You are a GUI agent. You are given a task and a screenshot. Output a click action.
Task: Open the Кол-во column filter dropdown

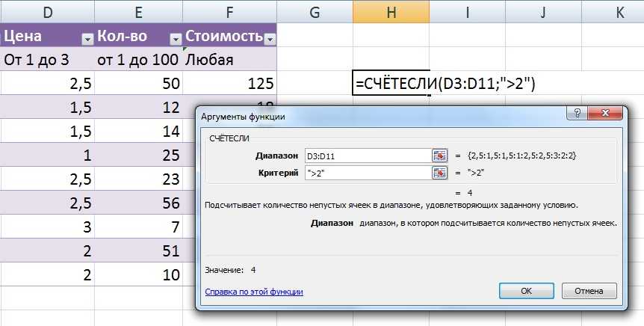coord(176,39)
